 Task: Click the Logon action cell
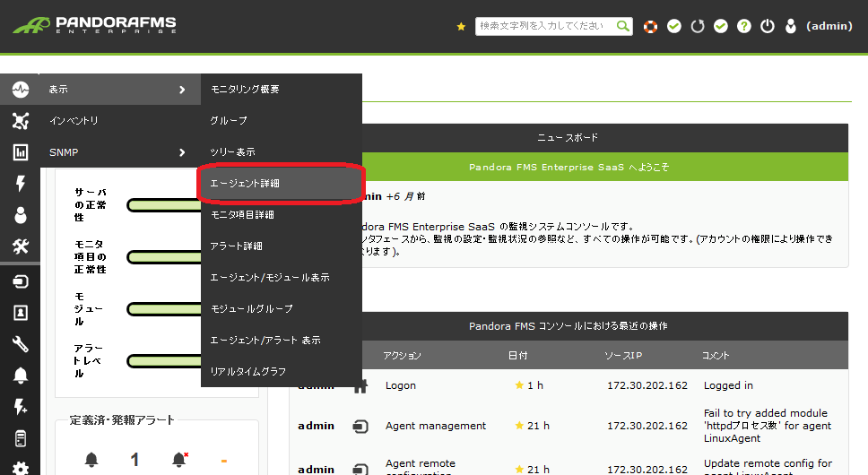[401, 385]
